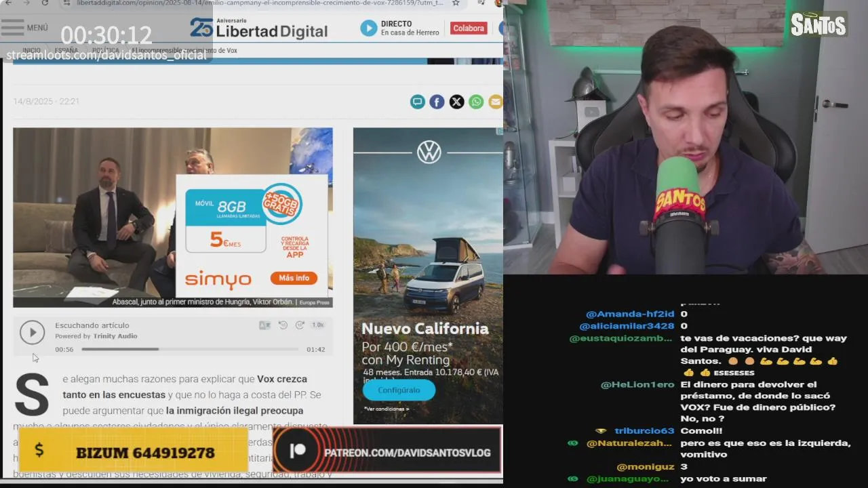Go back with browser back arrow
The height and width of the screenshot is (488, 868).
click(x=9, y=3)
